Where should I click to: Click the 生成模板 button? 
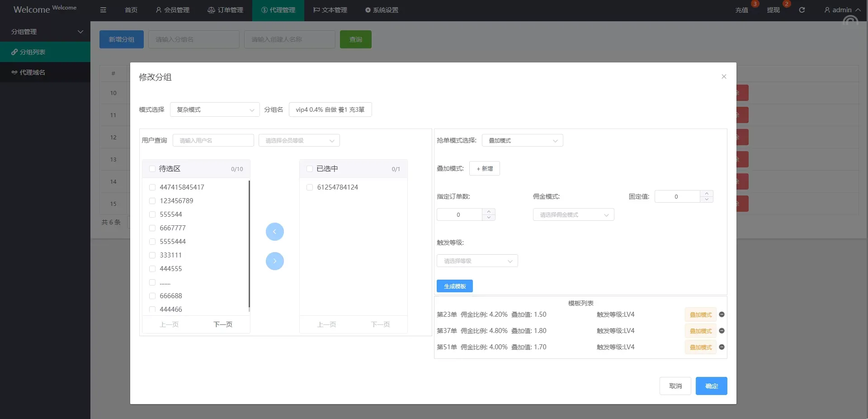click(x=454, y=286)
